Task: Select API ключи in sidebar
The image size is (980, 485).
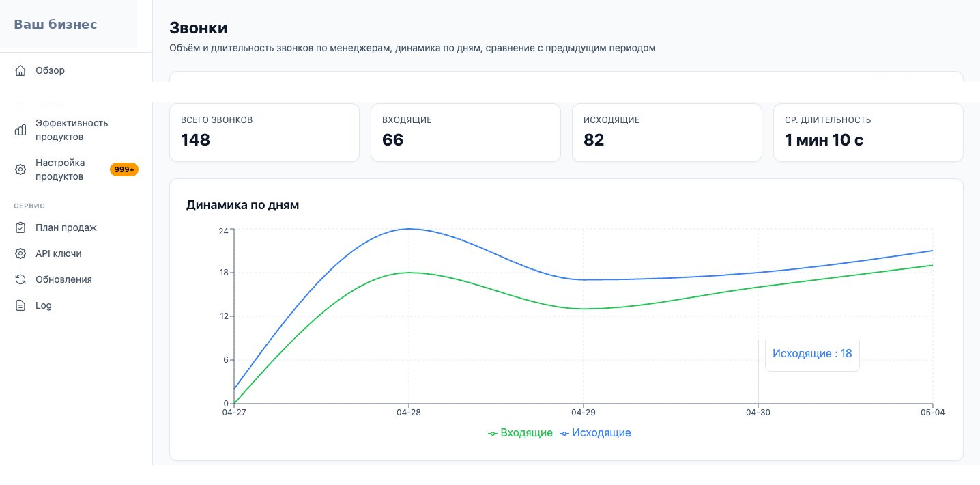Action: (x=76, y=253)
